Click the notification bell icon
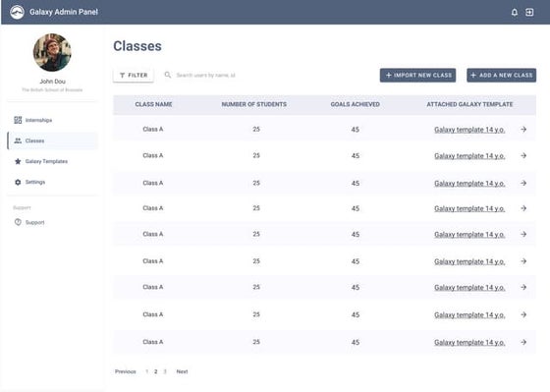Image resolution: width=550 pixels, height=392 pixels. click(x=515, y=13)
